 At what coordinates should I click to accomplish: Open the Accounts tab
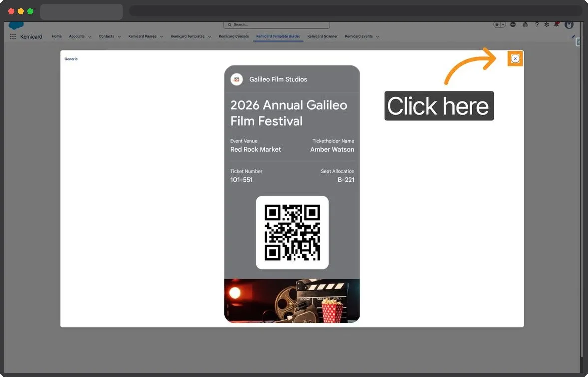point(77,36)
